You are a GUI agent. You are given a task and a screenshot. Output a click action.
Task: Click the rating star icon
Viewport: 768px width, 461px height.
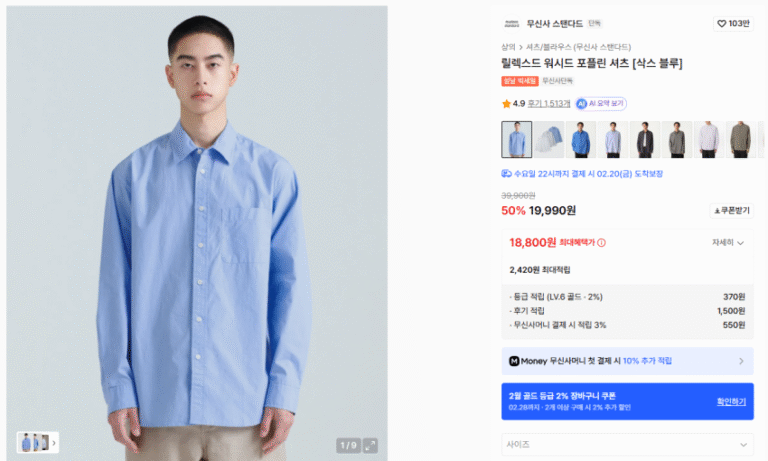coord(506,104)
